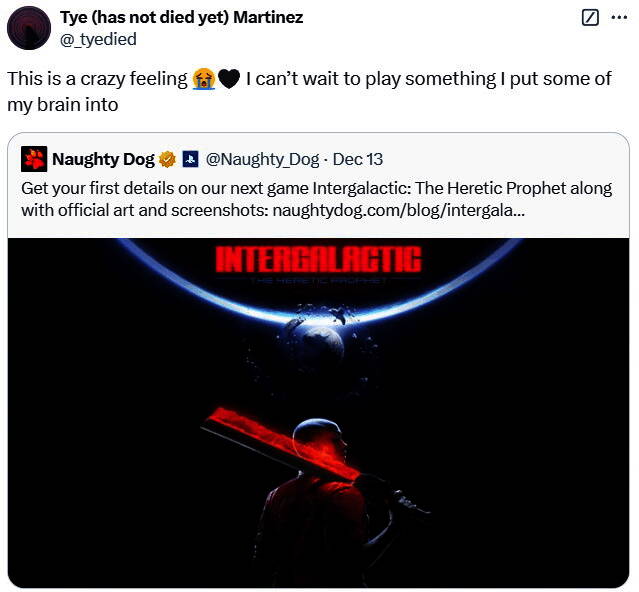Click the crying face emoji

[x=203, y=79]
